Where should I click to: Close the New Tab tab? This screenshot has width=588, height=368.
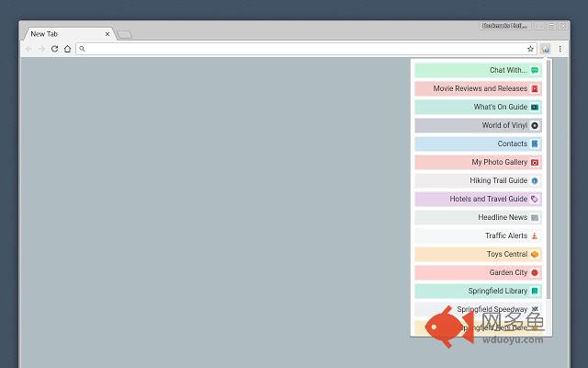pyautogui.click(x=107, y=34)
